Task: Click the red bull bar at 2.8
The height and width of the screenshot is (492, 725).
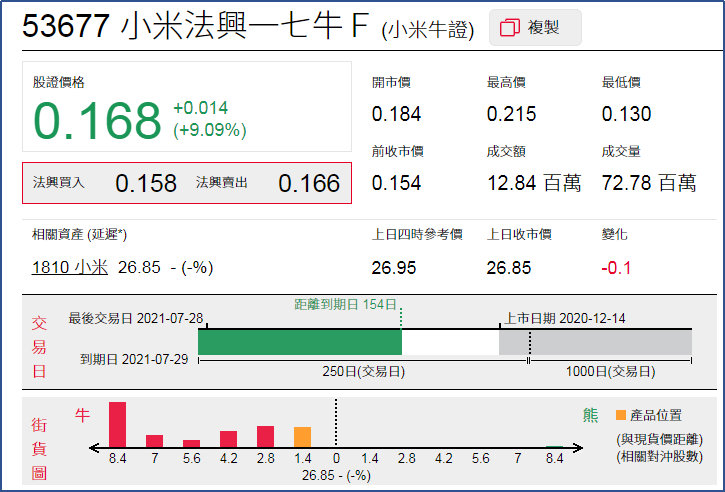Action: click(x=265, y=437)
